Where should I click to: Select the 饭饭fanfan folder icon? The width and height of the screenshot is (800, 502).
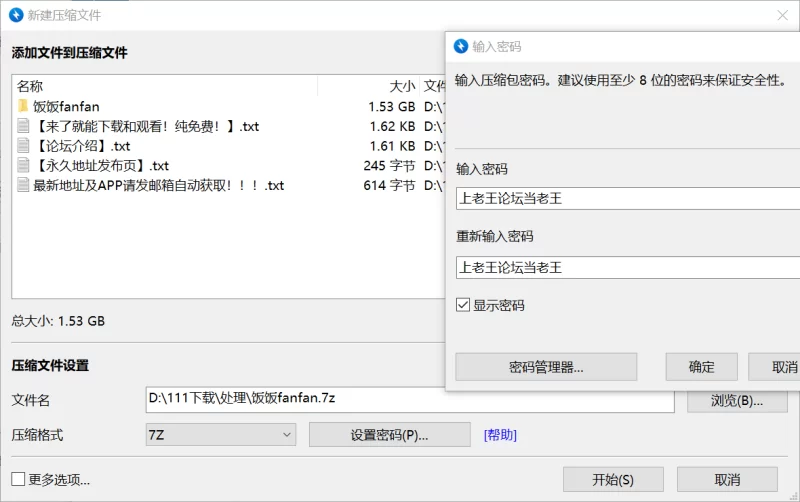(x=23, y=106)
